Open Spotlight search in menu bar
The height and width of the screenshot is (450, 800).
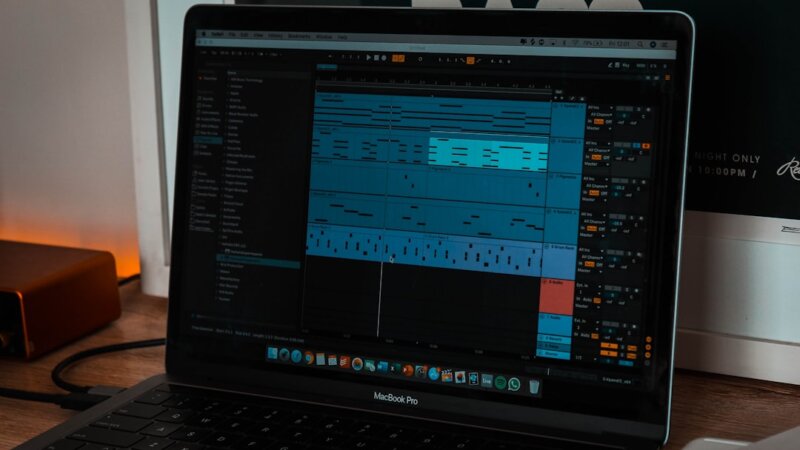(x=640, y=44)
